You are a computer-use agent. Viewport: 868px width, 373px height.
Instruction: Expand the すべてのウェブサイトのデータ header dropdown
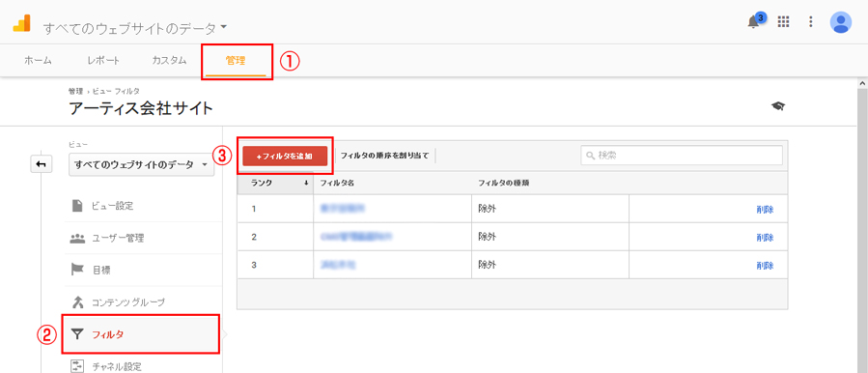point(135,28)
